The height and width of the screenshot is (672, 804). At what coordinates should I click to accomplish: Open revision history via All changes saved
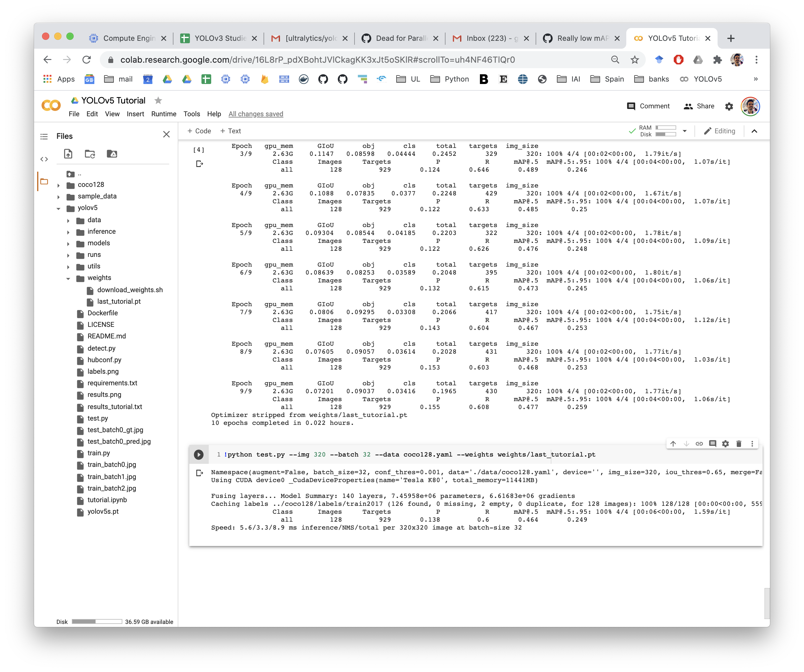(x=256, y=114)
